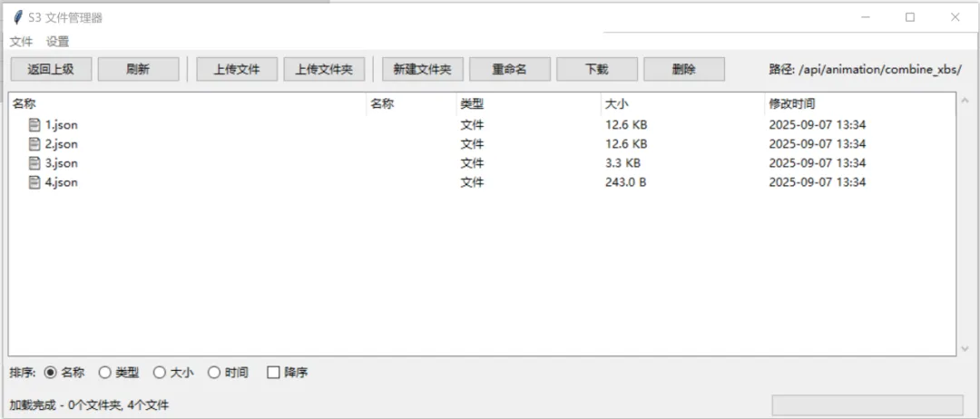Select the 大小 sort radio button
The width and height of the screenshot is (980, 419).
pos(159,373)
